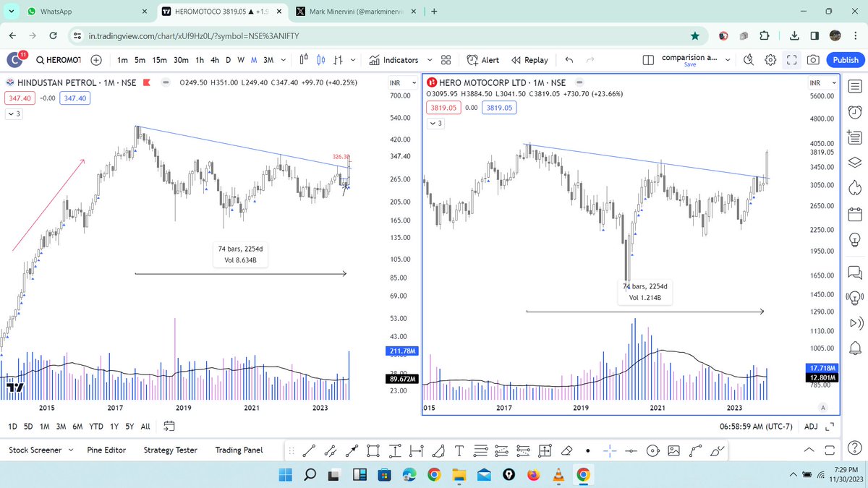Open chart settings gear icon
The height and width of the screenshot is (488, 868).
770,60
